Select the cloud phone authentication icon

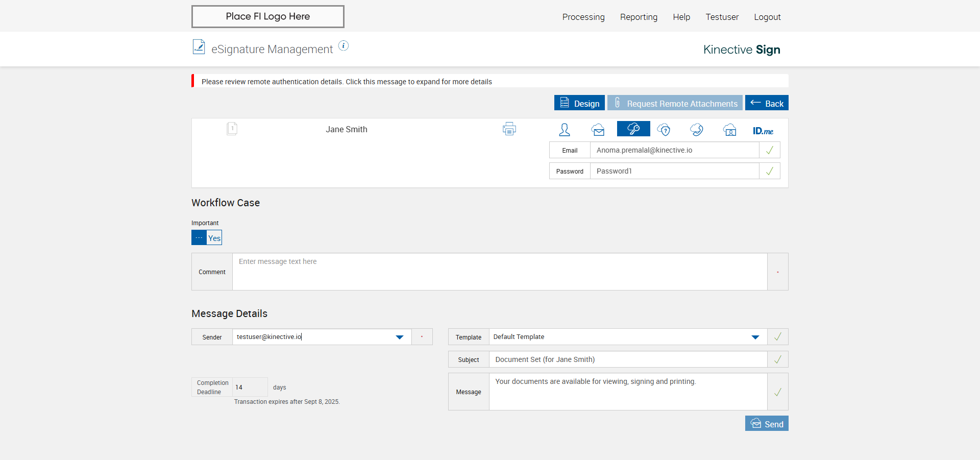click(697, 130)
